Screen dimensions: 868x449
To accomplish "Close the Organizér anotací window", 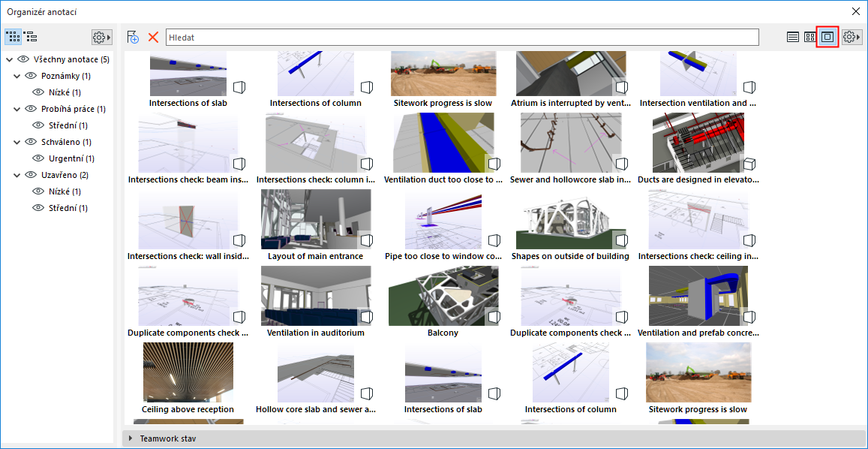I will click(855, 11).
